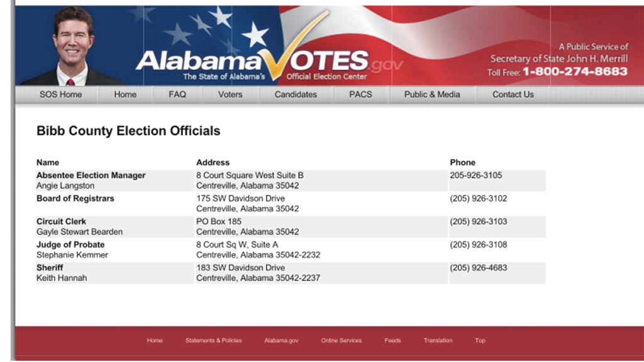Open the Translation footer link
The width and height of the screenshot is (644, 362).
click(438, 340)
